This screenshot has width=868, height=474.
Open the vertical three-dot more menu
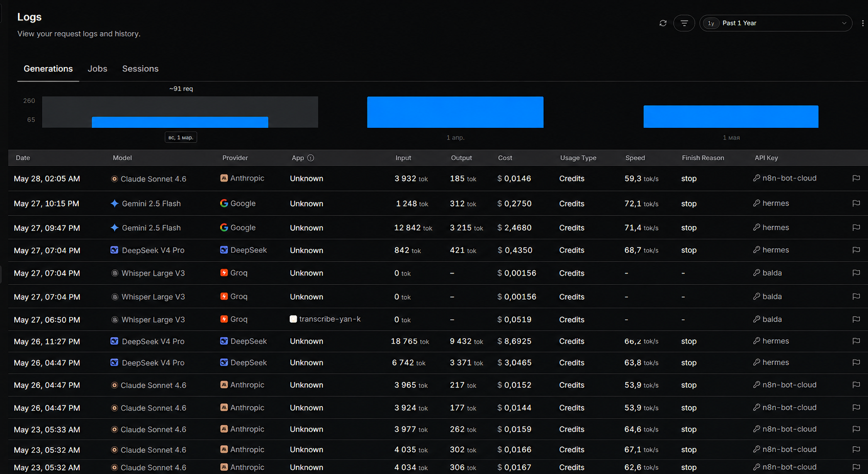point(863,23)
